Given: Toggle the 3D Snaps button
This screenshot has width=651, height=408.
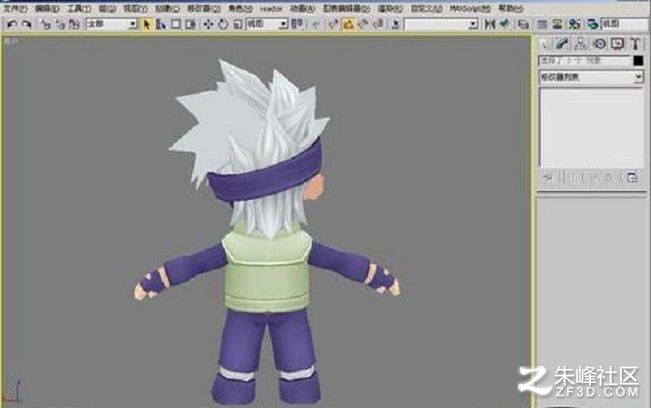Looking at the screenshot, I should pos(333,24).
